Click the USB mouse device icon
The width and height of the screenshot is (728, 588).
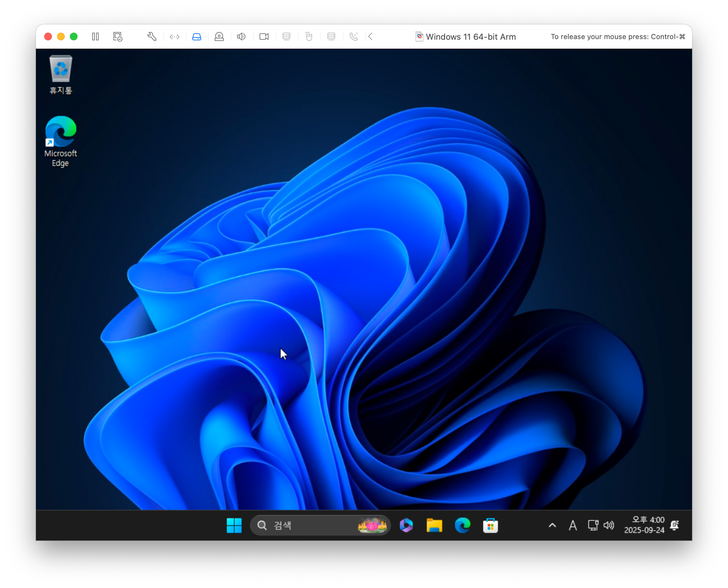309,37
